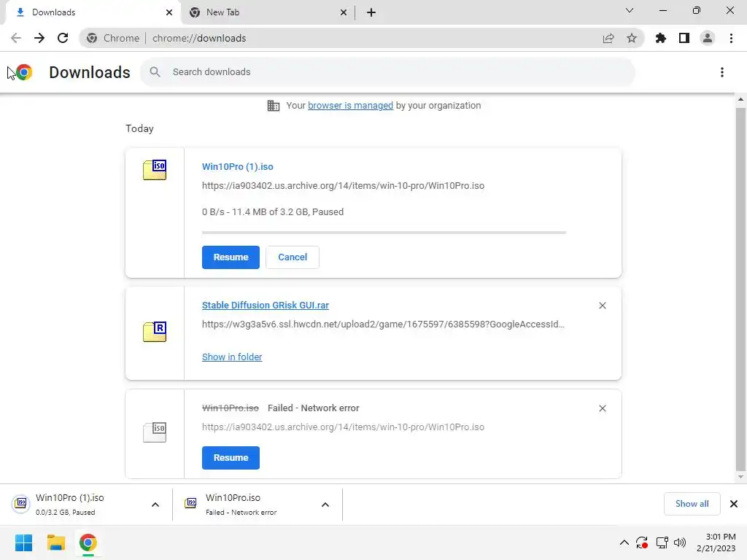747x560 pixels.
Task: Reload the downloads page
Action: [63, 38]
